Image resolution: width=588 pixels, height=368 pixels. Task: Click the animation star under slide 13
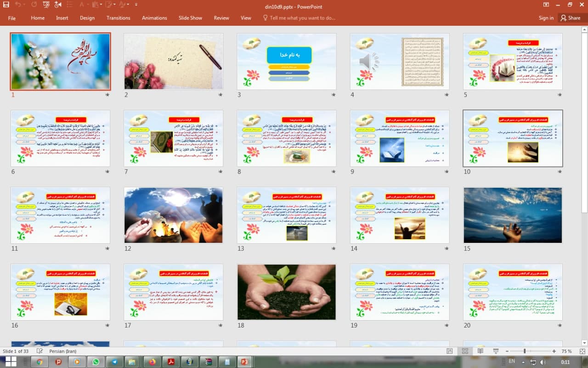(334, 248)
